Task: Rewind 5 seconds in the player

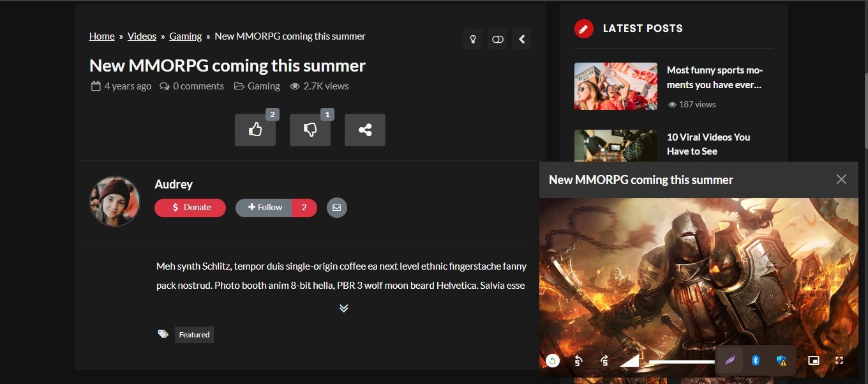Action: tap(578, 361)
